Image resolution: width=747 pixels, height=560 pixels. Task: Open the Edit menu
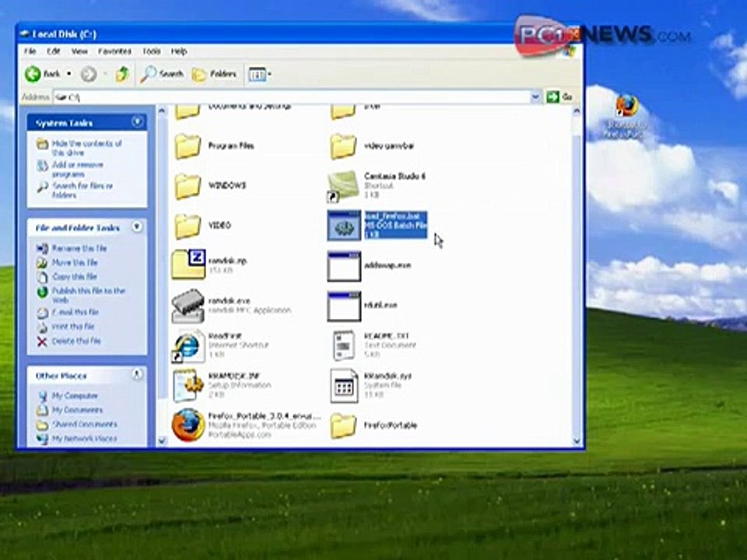click(54, 51)
